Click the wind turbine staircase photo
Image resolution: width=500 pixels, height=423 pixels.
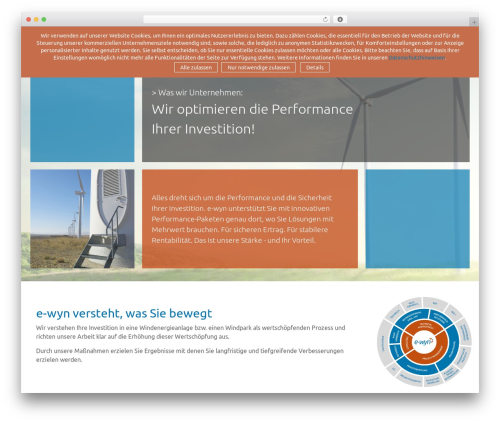(x=82, y=219)
